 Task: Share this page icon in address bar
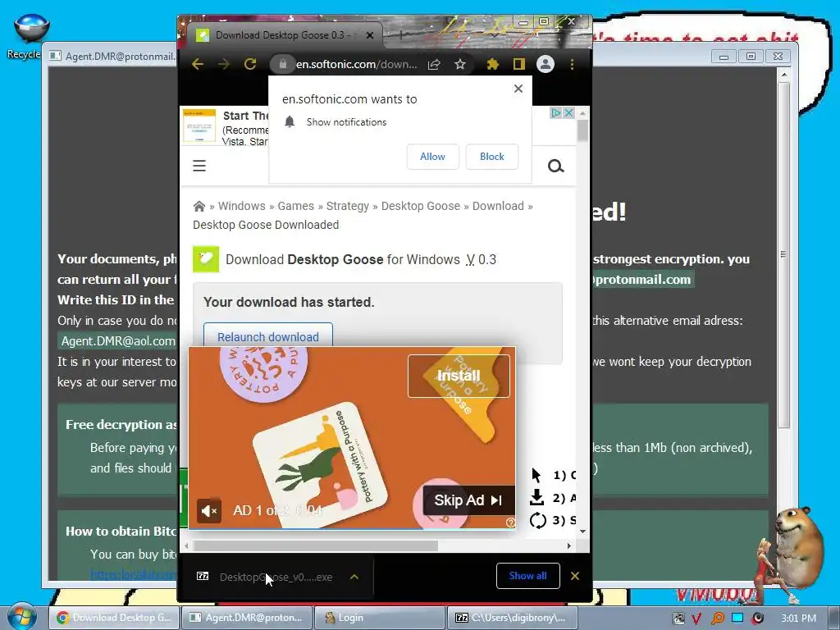tap(434, 64)
